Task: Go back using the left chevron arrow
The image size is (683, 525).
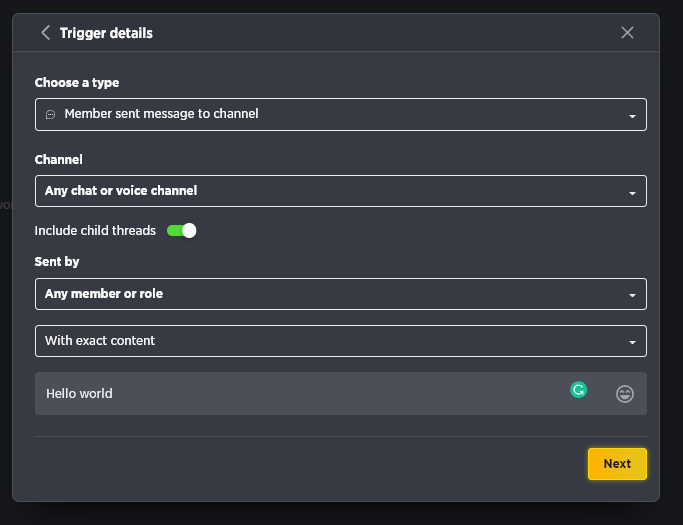Action: tap(45, 33)
